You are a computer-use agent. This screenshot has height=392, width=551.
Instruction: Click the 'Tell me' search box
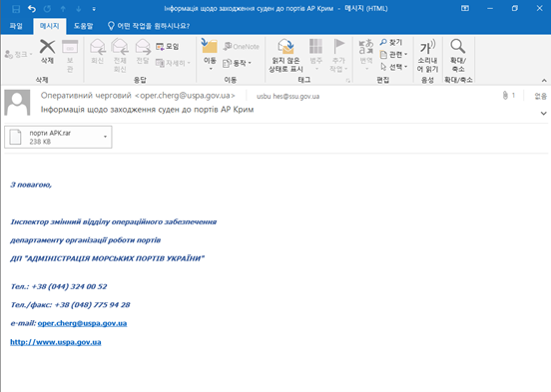click(149, 26)
